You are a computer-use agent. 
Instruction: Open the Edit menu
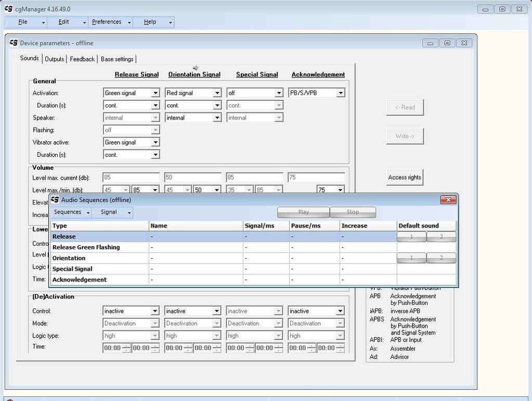(67, 22)
